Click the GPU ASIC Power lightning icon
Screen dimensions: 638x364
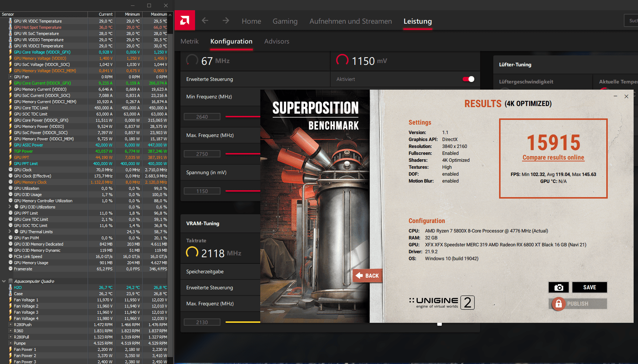click(x=11, y=145)
